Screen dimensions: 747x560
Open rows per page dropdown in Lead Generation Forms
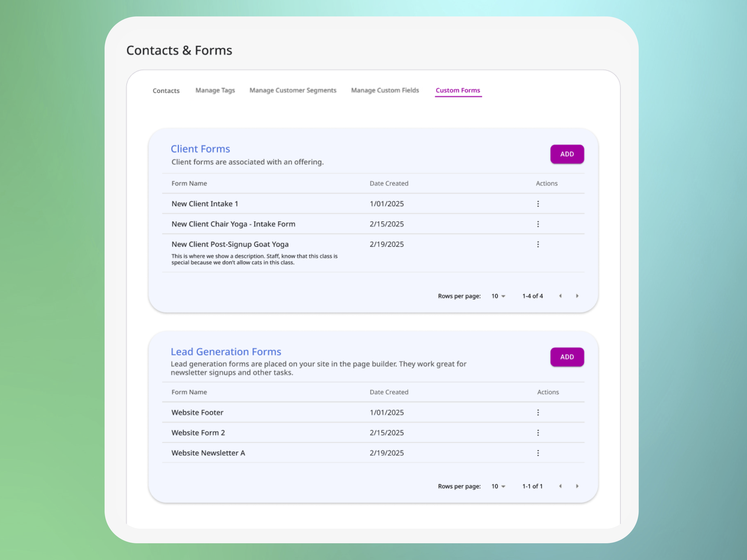tap(498, 486)
